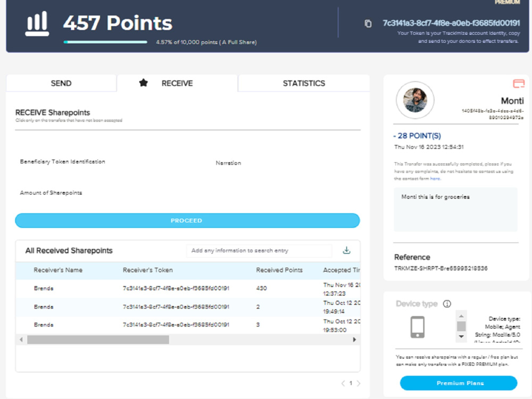Click the 457 Points heading
This screenshot has width=532, height=399.
(118, 23)
